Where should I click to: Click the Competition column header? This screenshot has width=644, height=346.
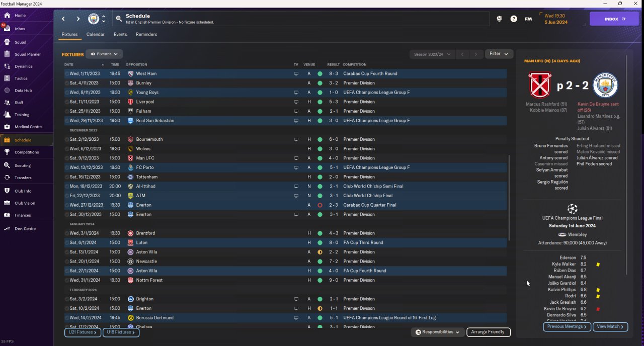point(355,64)
